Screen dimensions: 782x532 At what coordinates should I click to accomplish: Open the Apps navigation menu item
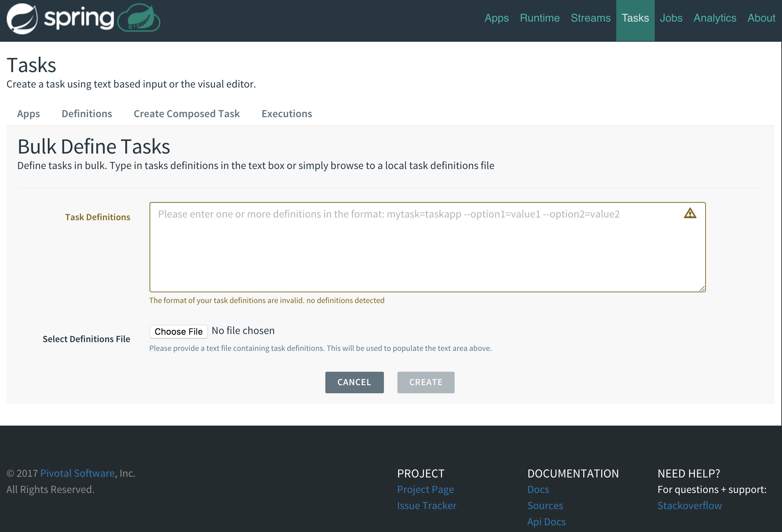496,18
